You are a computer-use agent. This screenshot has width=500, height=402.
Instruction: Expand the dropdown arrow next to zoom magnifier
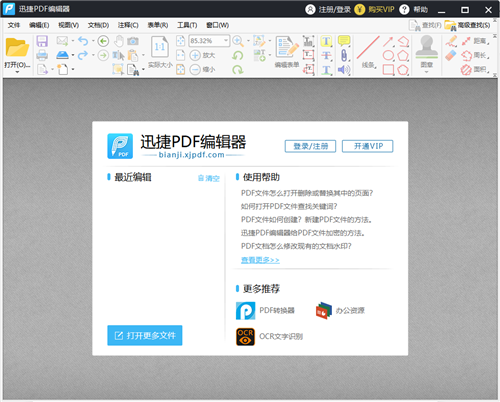coord(248,41)
